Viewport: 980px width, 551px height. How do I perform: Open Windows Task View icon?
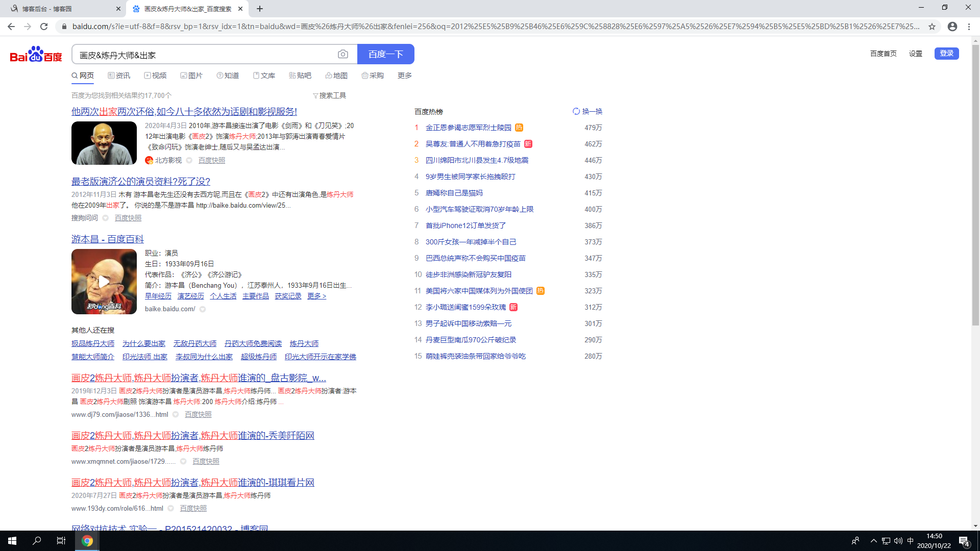61,541
